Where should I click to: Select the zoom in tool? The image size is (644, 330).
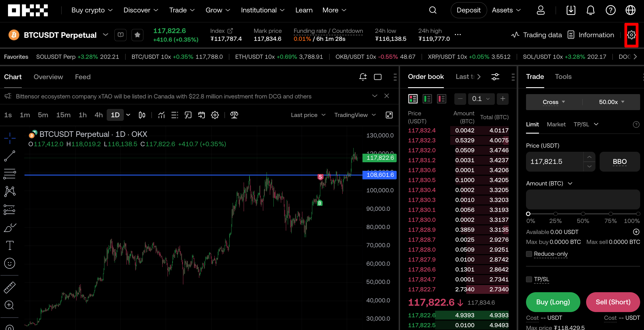click(x=10, y=305)
